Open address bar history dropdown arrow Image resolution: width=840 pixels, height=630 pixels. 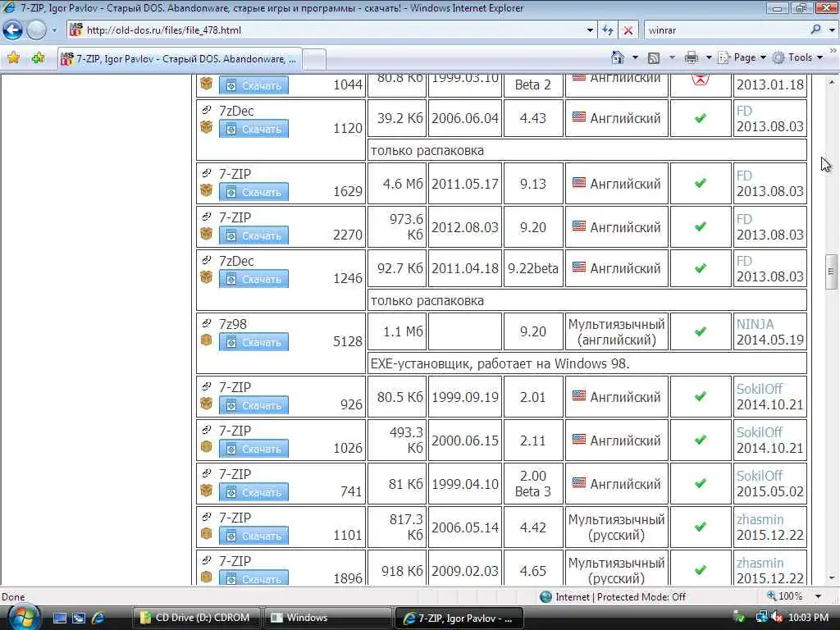590,30
